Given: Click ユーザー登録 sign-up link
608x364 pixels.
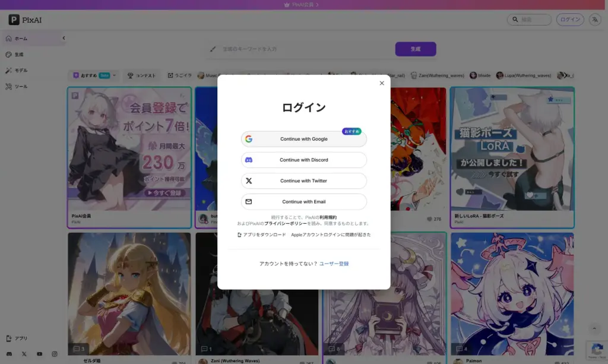Looking at the screenshot, I should coord(334,264).
